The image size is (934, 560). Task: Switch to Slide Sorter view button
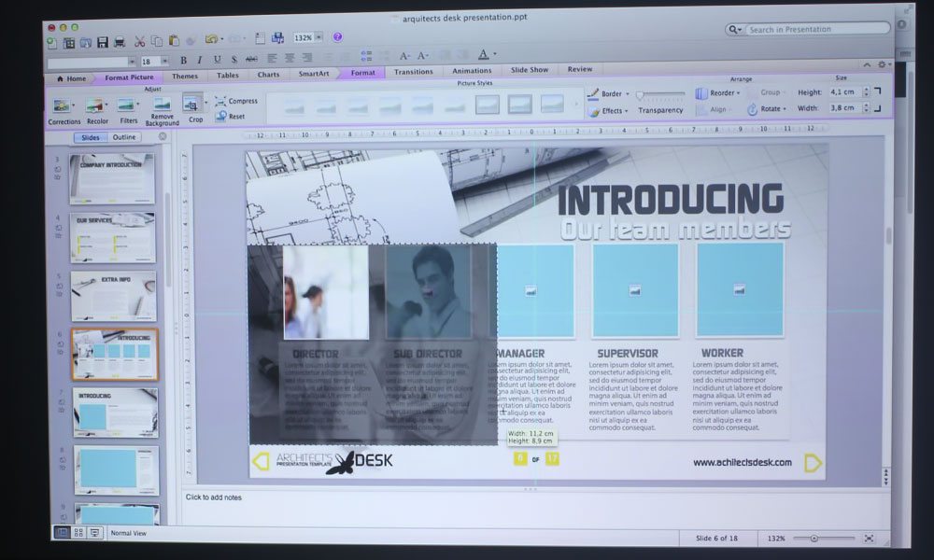pyautogui.click(x=79, y=533)
